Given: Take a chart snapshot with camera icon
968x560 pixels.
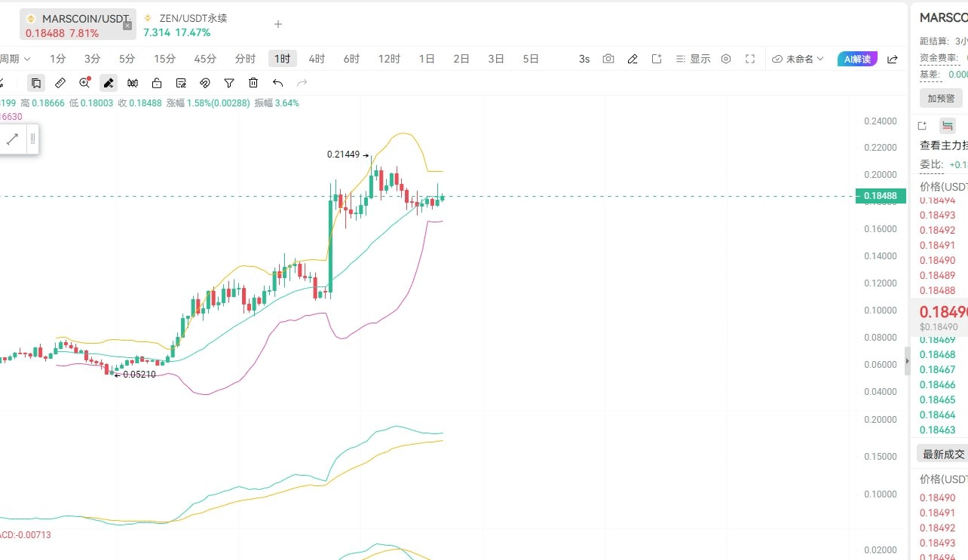Looking at the screenshot, I should click(608, 59).
